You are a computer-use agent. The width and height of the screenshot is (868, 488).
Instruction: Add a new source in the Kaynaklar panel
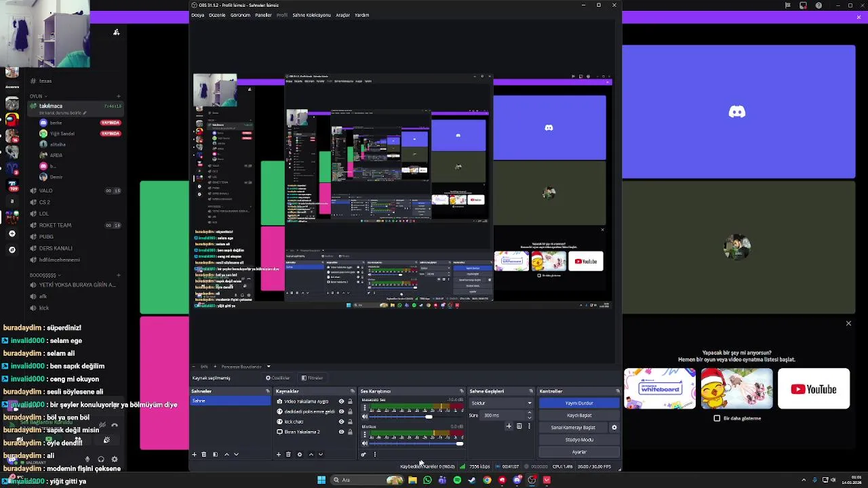point(279,454)
